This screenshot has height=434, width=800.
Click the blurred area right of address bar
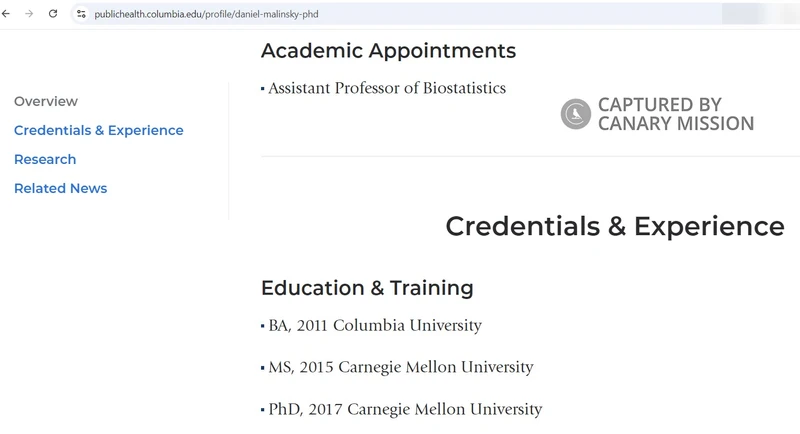[760, 14]
